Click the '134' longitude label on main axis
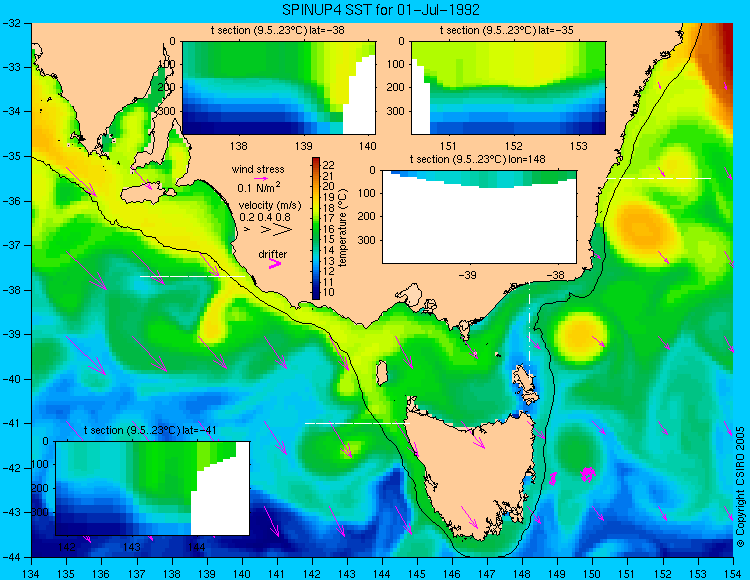The width and height of the screenshot is (750, 580). (x=31, y=573)
